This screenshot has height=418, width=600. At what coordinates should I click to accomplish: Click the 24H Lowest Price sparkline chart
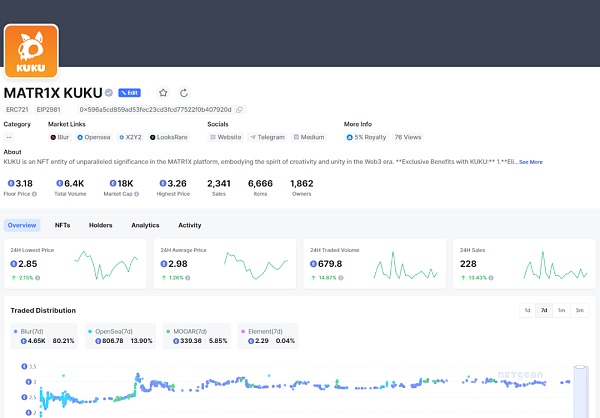tap(106, 265)
